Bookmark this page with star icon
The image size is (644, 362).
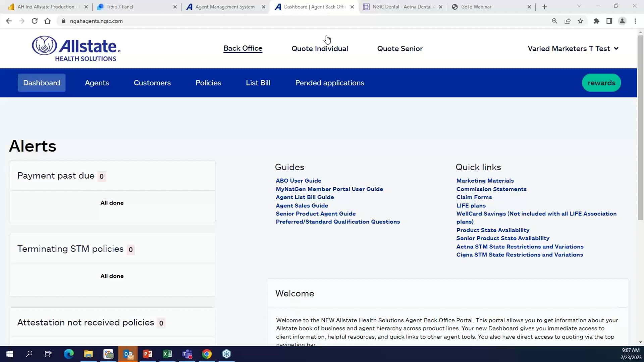click(580, 21)
